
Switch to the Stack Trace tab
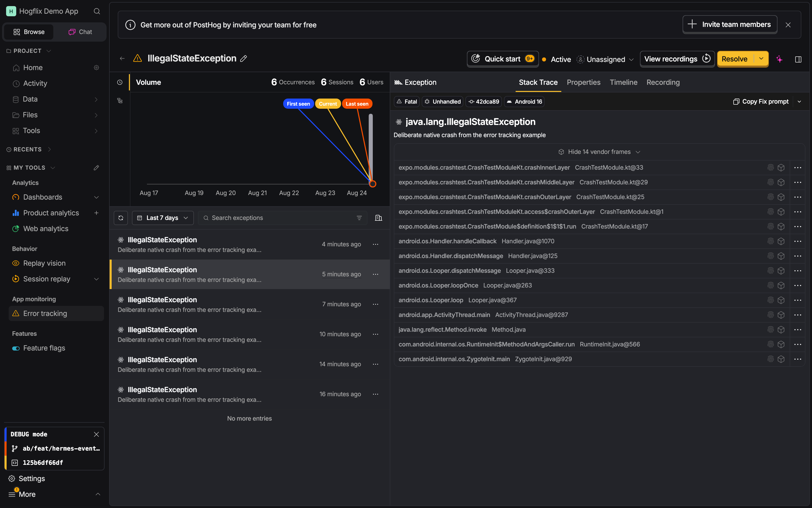pyautogui.click(x=538, y=82)
